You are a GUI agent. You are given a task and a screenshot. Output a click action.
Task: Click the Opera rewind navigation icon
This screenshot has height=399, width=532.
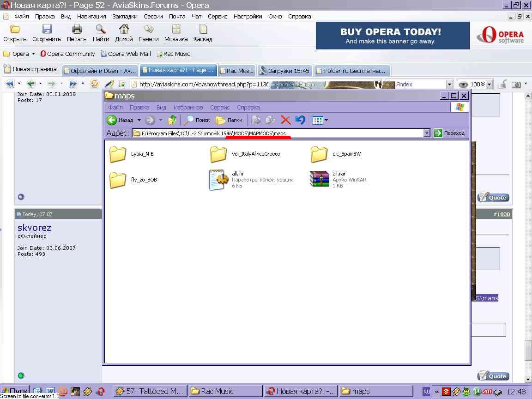[10, 84]
